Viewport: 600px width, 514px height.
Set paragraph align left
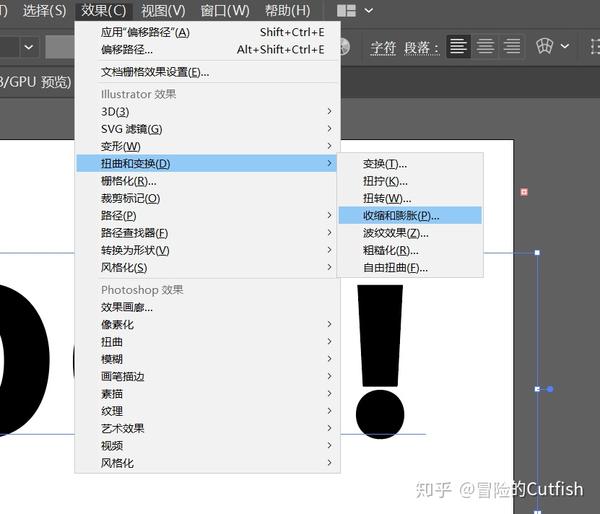pyautogui.click(x=458, y=47)
